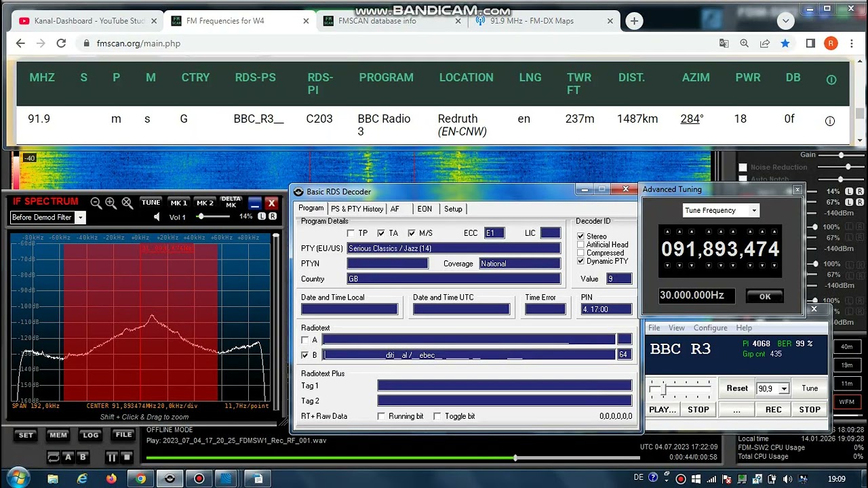
Task: Activate marker MK 2
Action: click(205, 203)
